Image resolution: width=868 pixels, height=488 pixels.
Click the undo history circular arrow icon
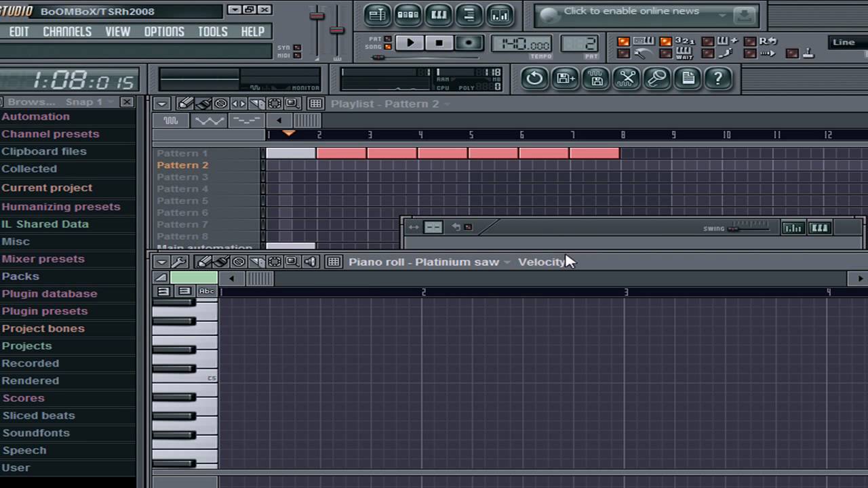click(x=534, y=79)
